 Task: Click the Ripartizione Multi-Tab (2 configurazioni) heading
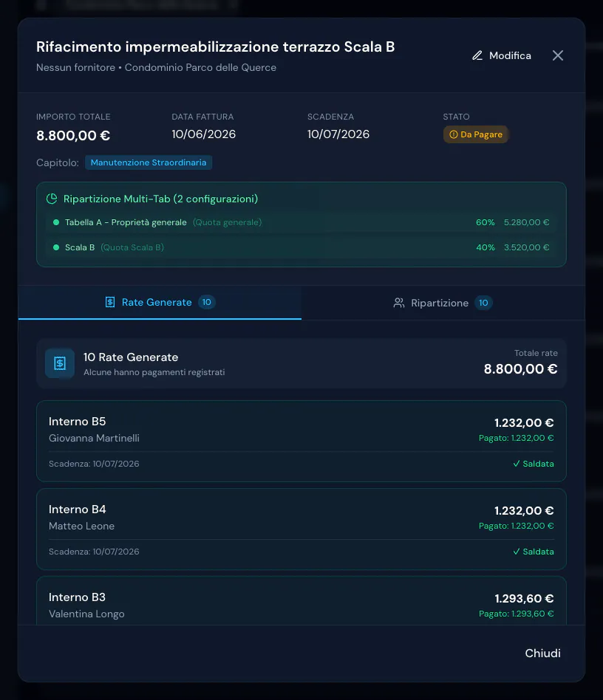click(x=160, y=199)
